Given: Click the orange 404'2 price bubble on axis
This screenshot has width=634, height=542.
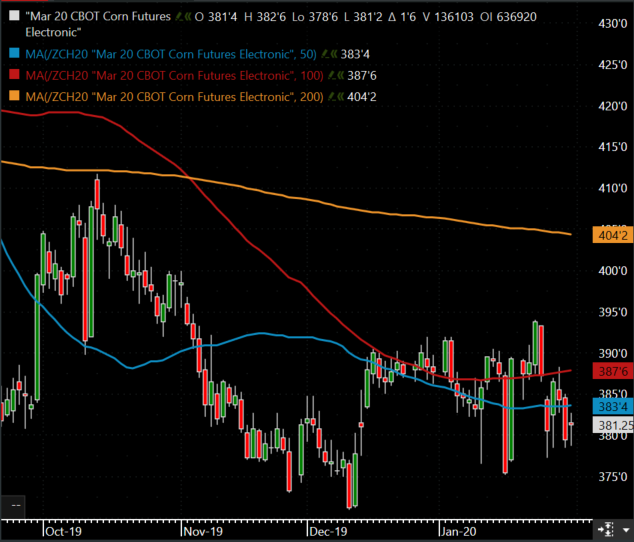Looking at the screenshot, I should pyautogui.click(x=613, y=235).
